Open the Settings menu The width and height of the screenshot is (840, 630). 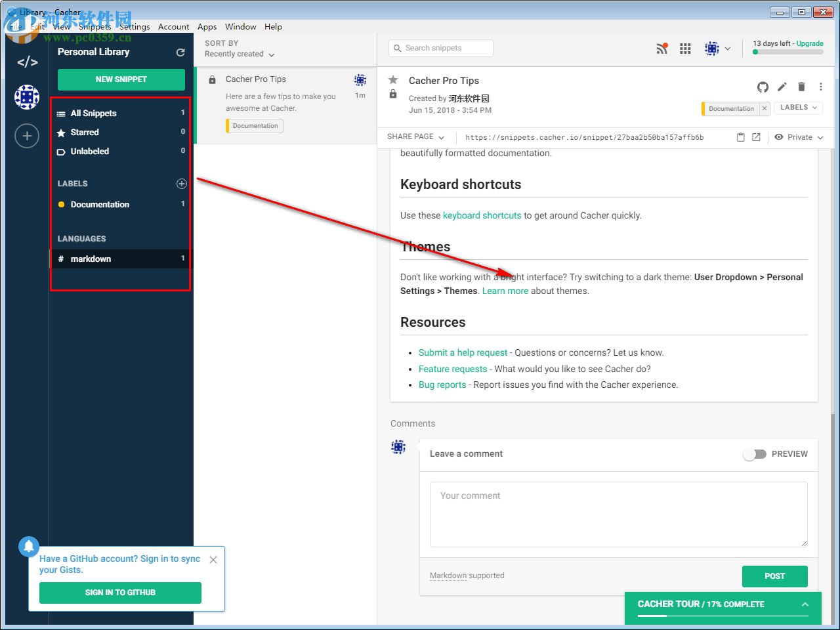pos(135,27)
